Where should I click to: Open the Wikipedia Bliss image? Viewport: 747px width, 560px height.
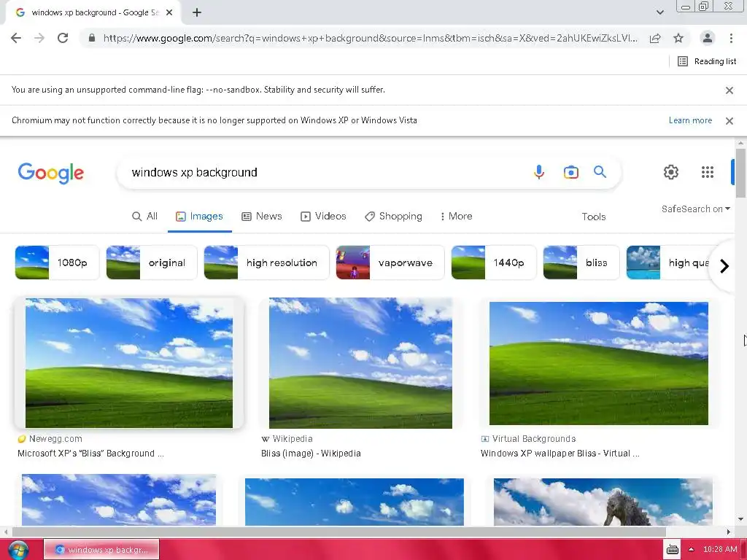pyautogui.click(x=360, y=363)
